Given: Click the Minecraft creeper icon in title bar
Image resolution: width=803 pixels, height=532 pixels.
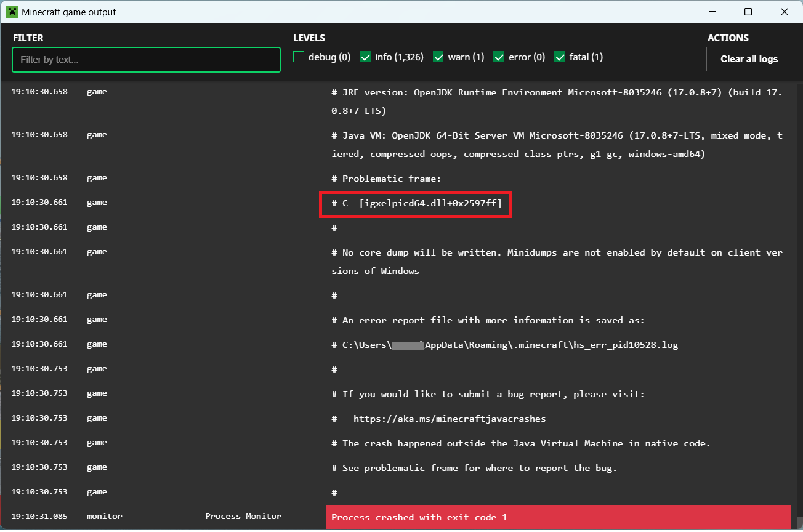Looking at the screenshot, I should point(12,12).
